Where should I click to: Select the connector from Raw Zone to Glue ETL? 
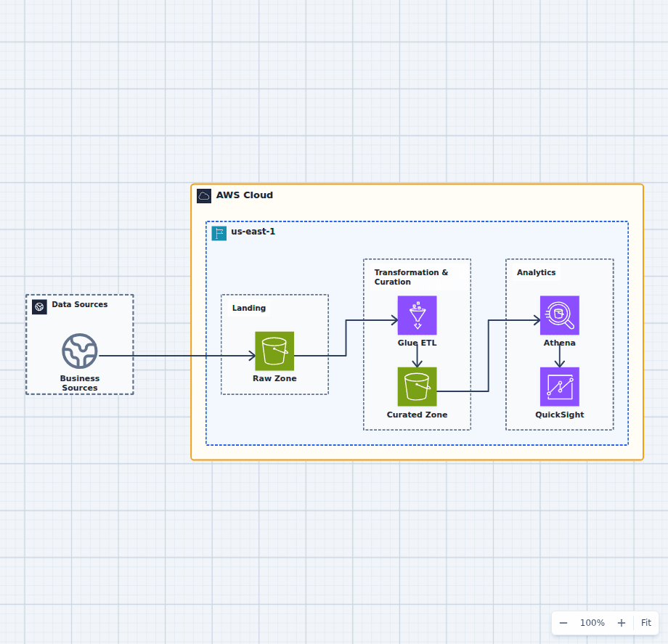tap(346, 338)
